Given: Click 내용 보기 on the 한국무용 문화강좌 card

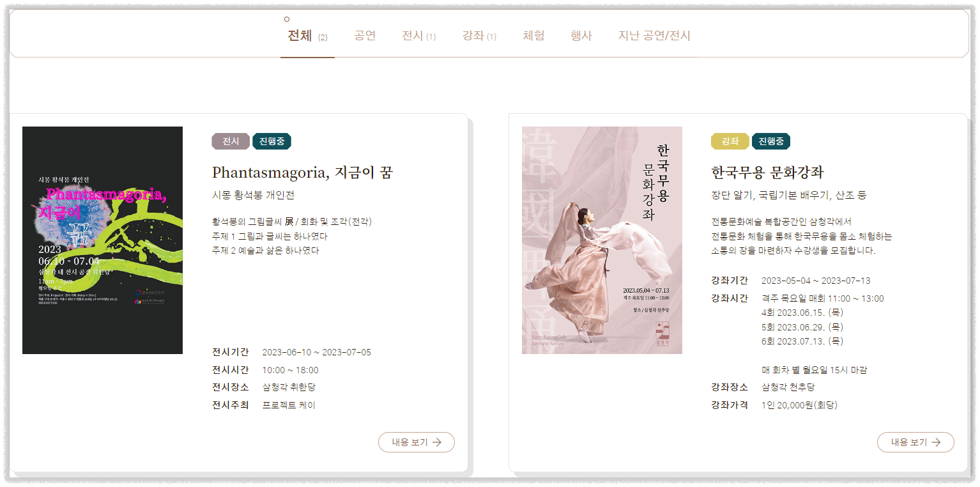Looking at the screenshot, I should [915, 442].
